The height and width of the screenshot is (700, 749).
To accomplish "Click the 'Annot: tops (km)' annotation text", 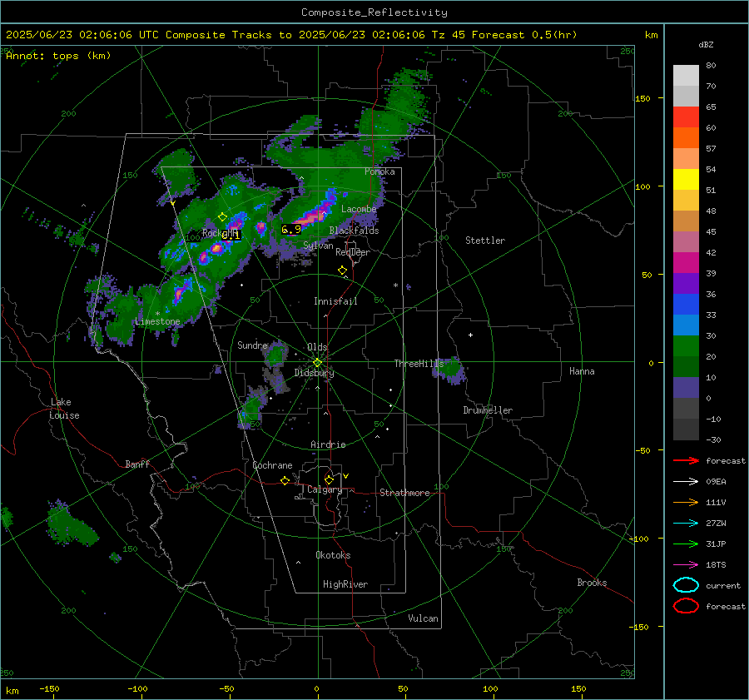I will click(58, 56).
